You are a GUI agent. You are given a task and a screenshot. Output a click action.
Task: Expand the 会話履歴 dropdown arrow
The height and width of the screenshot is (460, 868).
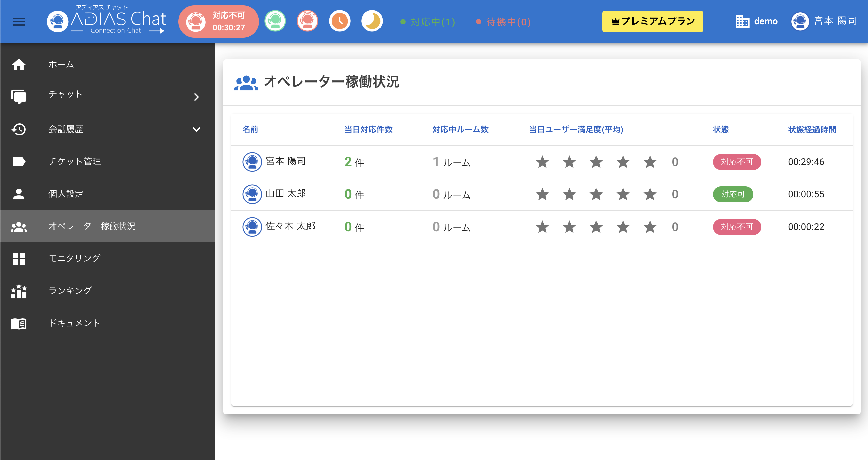coord(196,129)
